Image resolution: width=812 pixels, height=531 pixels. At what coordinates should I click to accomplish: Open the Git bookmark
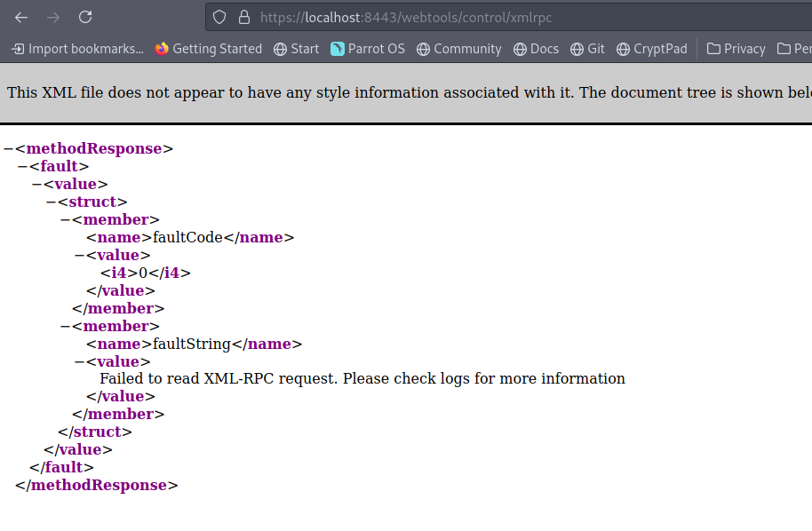[x=587, y=49]
